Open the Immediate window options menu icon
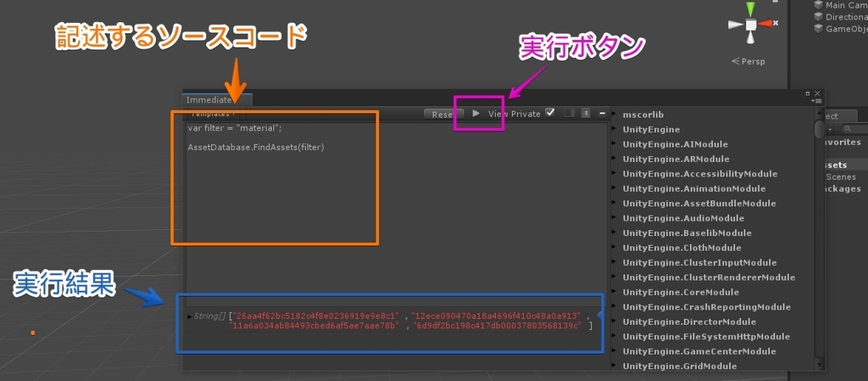Screen dimensions: 868x381 [x=818, y=101]
